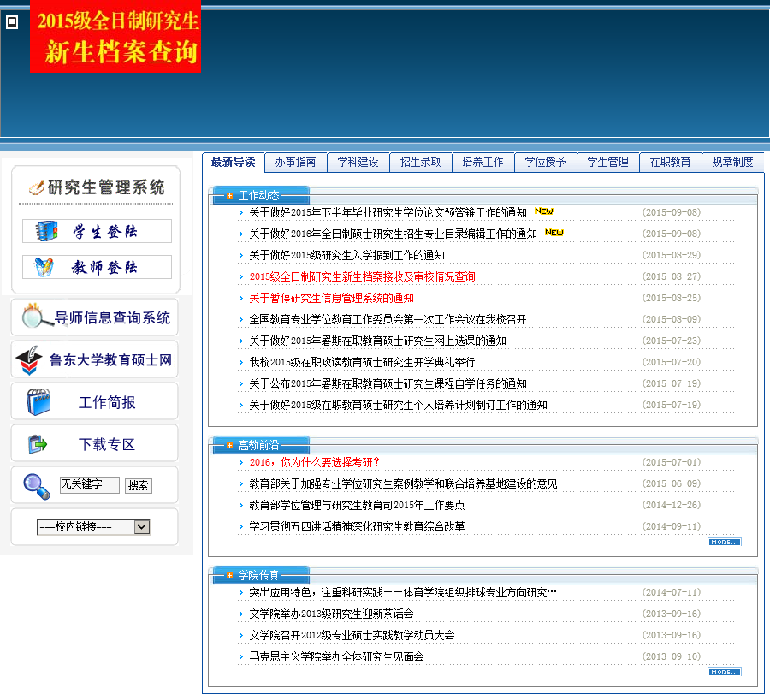This screenshot has width=770, height=700.
Task: Open 全国教育专业学位教育工作委员会第一次工作会议 news
Action: 388,319
